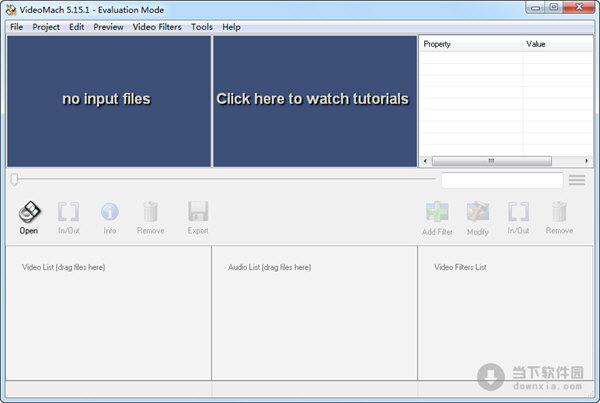Click the Remove filter trash icon
This screenshot has height=403, width=600.
click(x=559, y=212)
